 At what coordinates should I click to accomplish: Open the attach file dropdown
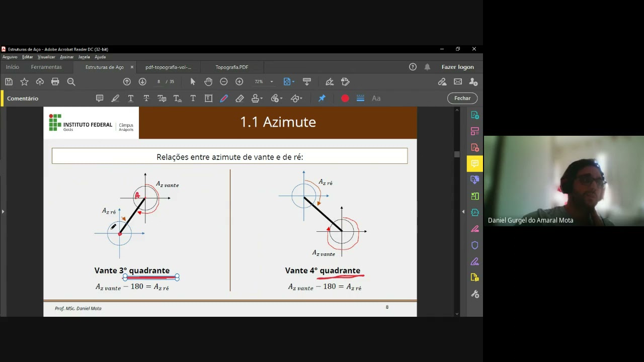tap(276, 98)
